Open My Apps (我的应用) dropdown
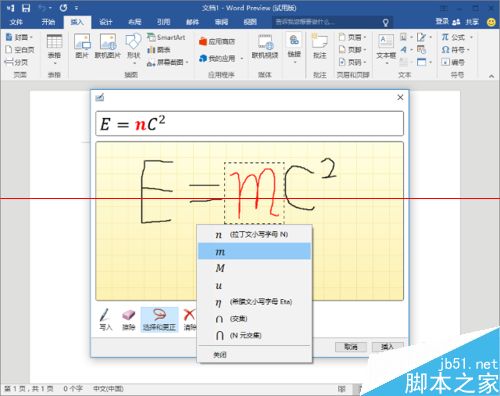This screenshot has height=396, width=500. (220, 58)
